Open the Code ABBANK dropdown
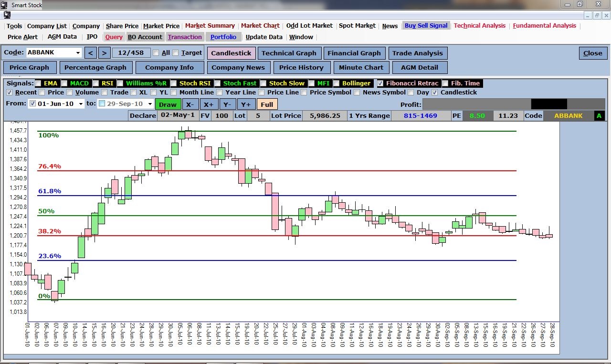 (78, 52)
